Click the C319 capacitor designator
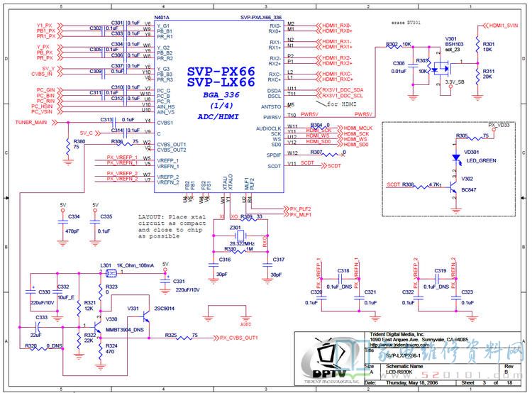532x393 pixels. [x=440, y=271]
